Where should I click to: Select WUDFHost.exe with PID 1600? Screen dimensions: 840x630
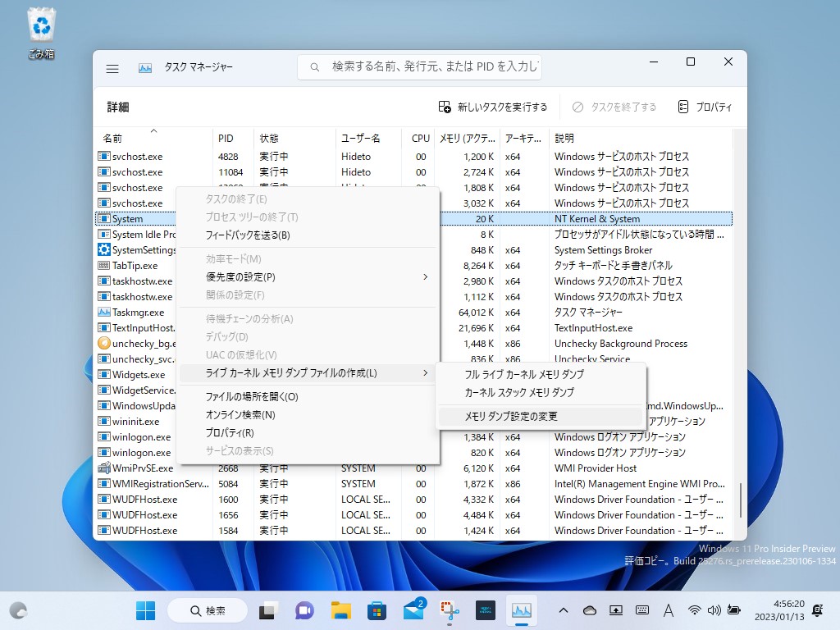[414, 499]
